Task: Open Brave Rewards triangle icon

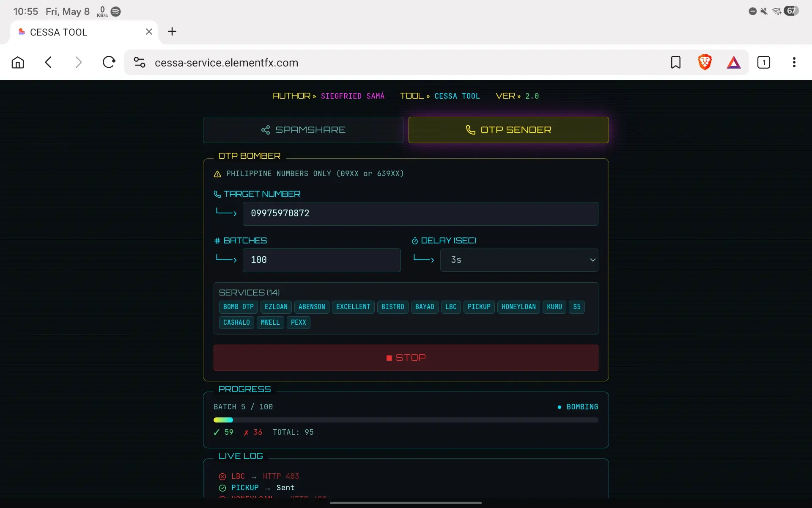Action: (x=734, y=63)
